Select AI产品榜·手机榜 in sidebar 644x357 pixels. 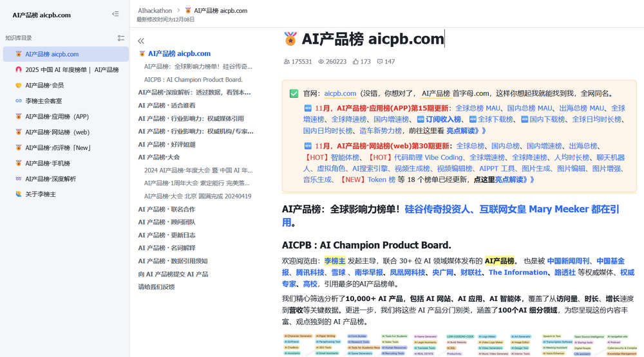(66, 163)
